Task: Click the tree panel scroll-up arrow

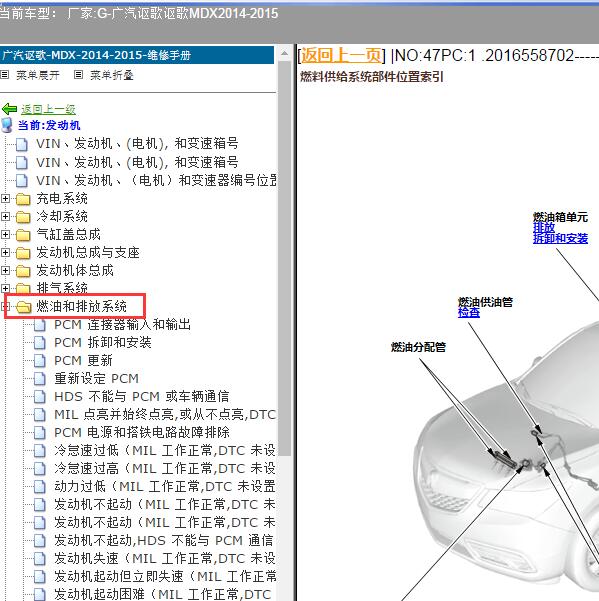Action: (x=284, y=54)
